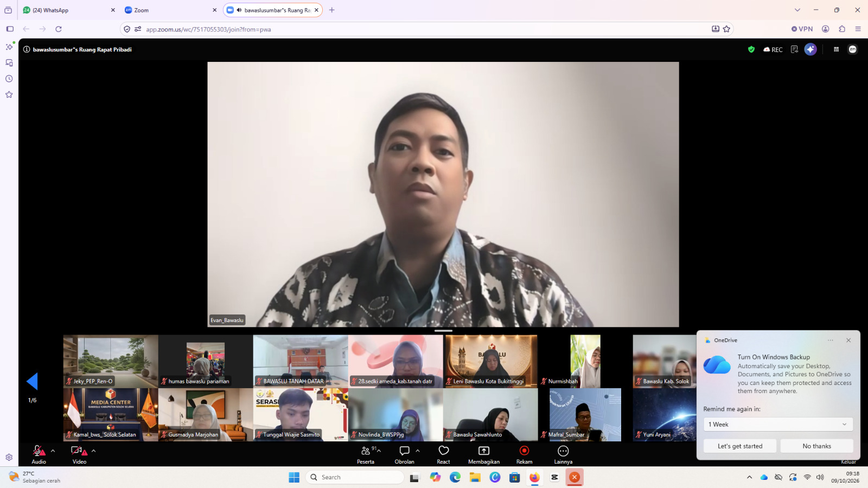
Task: Click the REC cloud recording indicator
Action: coord(773,49)
